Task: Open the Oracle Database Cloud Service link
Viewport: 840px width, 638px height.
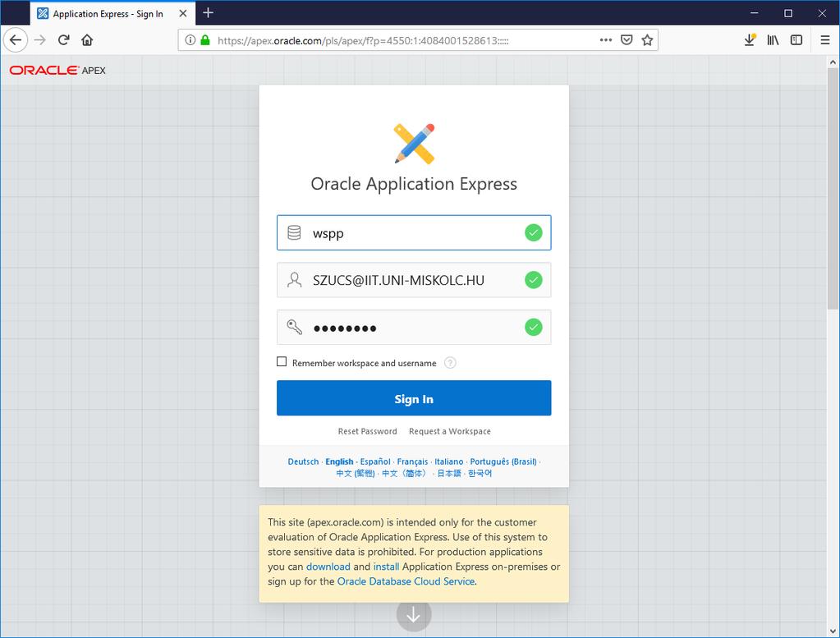Action: click(x=406, y=581)
